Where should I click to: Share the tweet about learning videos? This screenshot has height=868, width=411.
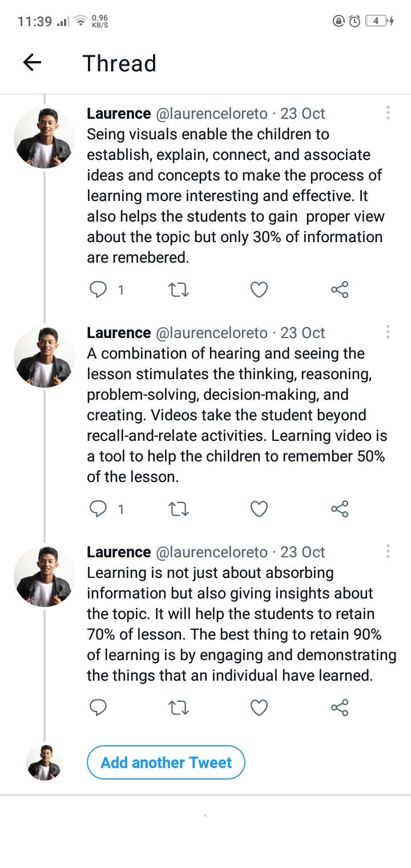(x=340, y=509)
